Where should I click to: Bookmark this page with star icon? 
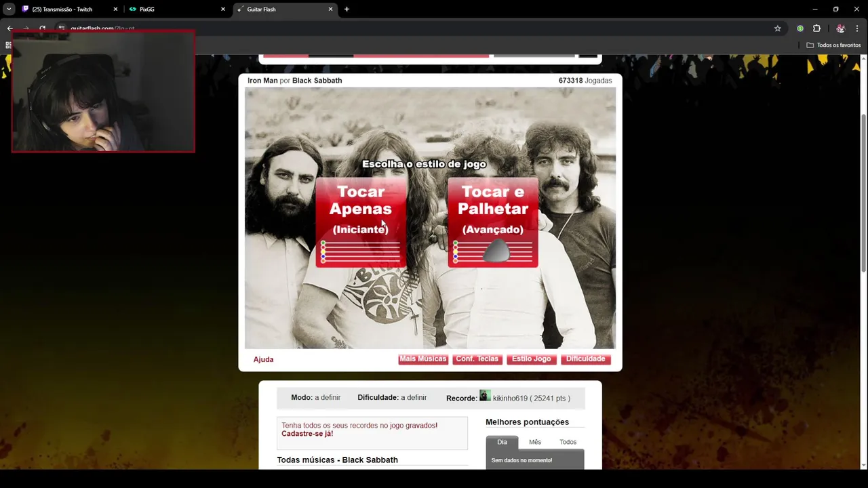(x=778, y=28)
